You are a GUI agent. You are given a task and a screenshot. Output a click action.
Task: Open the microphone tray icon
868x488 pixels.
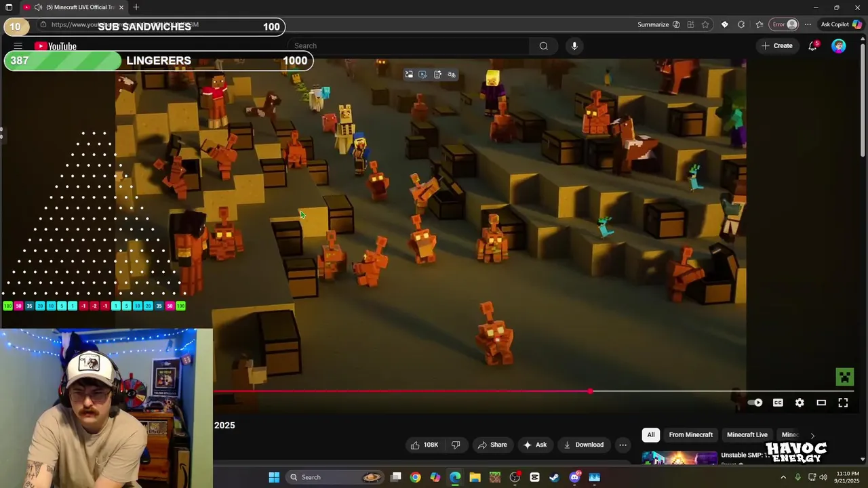797,477
